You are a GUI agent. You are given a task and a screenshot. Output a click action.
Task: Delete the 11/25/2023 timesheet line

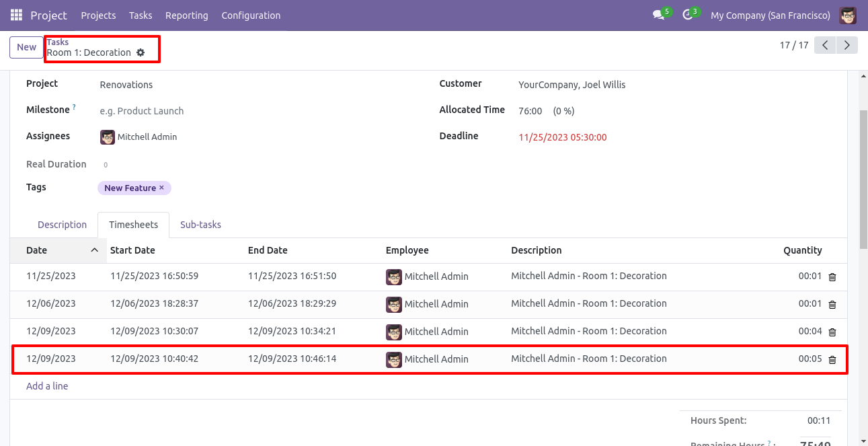coord(832,277)
